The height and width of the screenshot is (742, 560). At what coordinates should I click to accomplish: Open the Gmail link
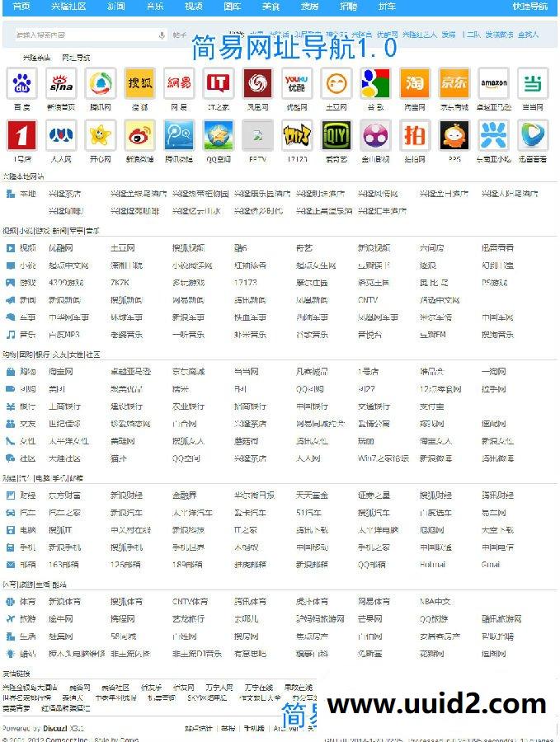pyautogui.click(x=491, y=565)
